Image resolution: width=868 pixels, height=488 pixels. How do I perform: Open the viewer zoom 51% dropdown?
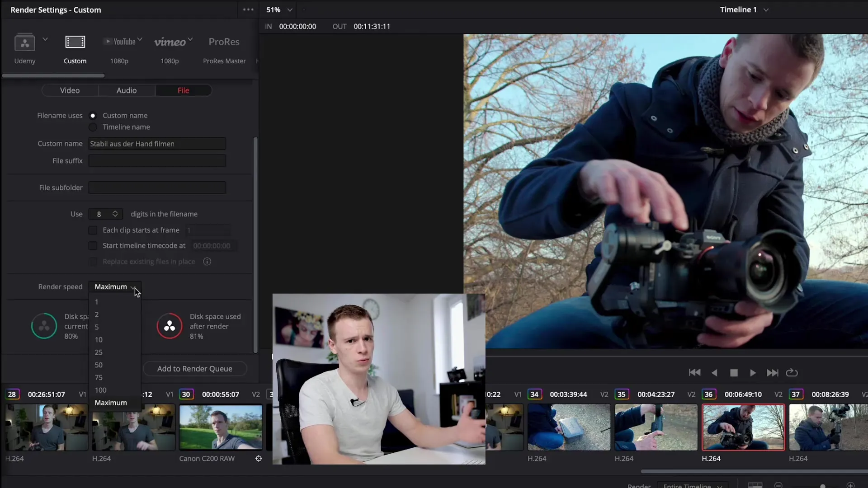(x=279, y=9)
